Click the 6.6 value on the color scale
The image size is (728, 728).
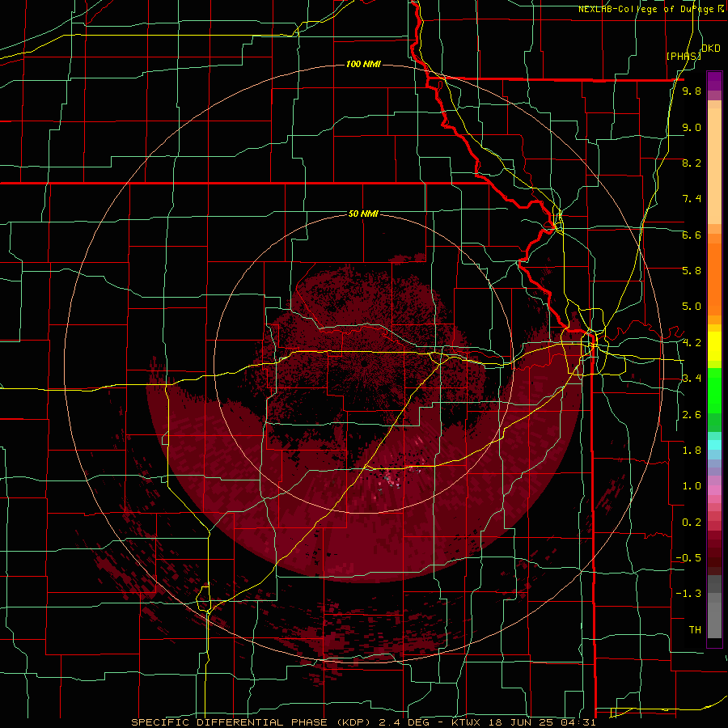(692, 235)
